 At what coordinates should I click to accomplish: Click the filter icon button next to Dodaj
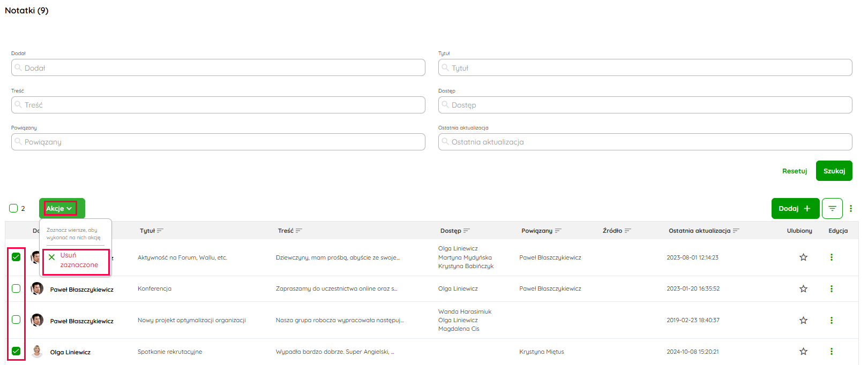tap(832, 209)
